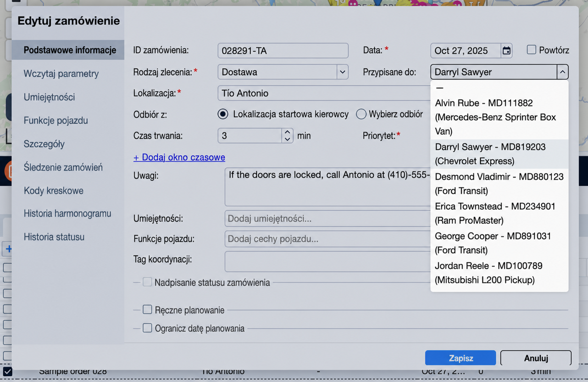The image size is (588, 382).
Task: Focus the Tag koordynacji text field
Action: point(327,262)
